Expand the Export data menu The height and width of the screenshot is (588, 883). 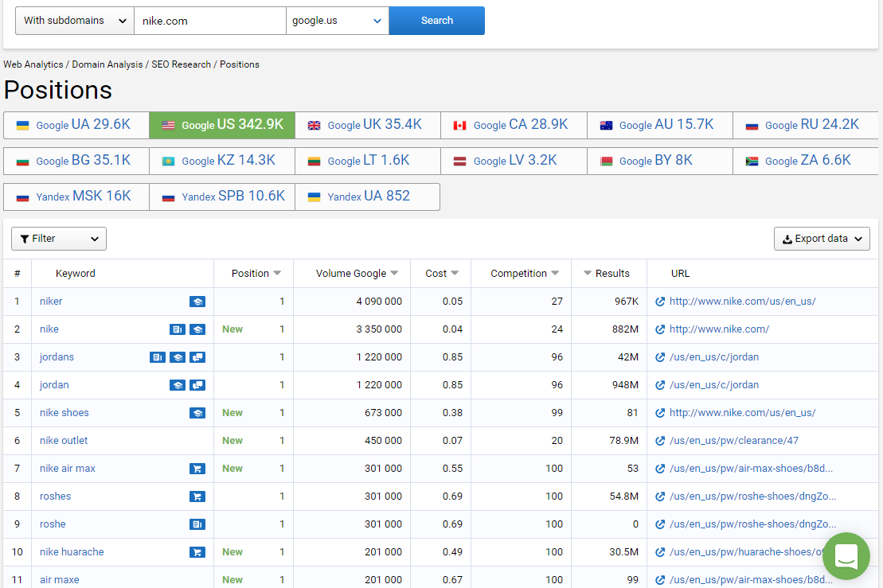pyautogui.click(x=821, y=239)
